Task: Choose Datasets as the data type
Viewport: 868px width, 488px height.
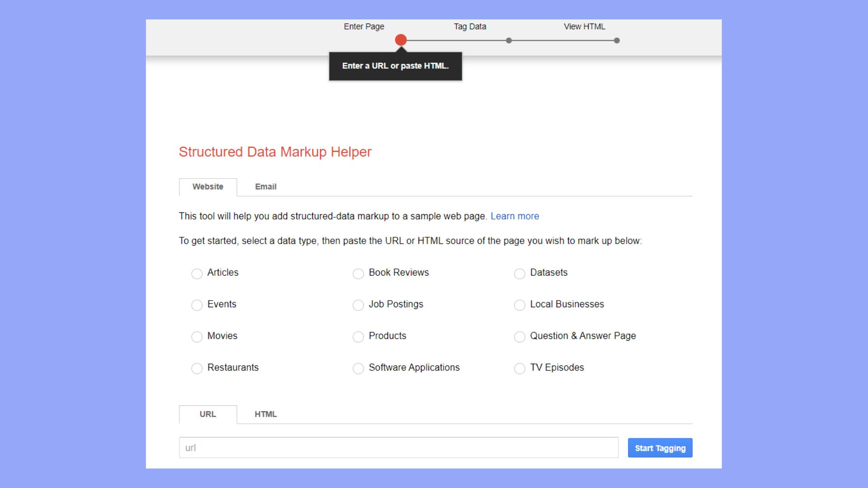Action: (519, 273)
